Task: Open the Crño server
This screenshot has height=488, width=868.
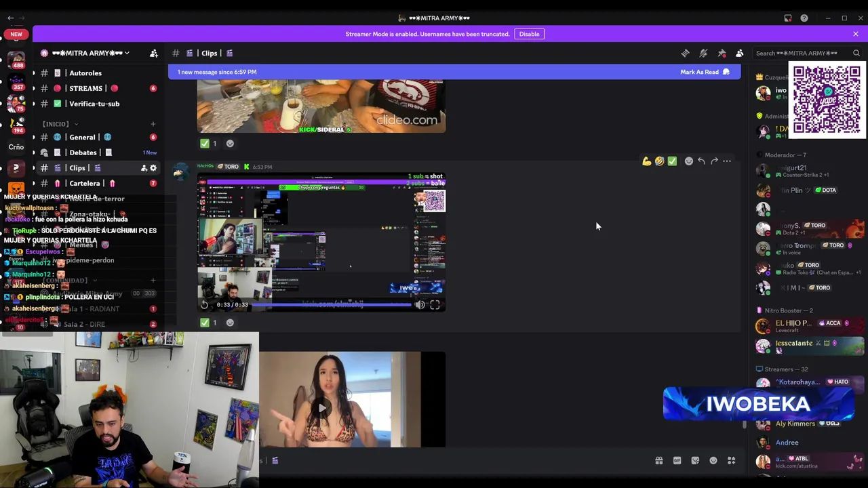Action: coord(16,146)
